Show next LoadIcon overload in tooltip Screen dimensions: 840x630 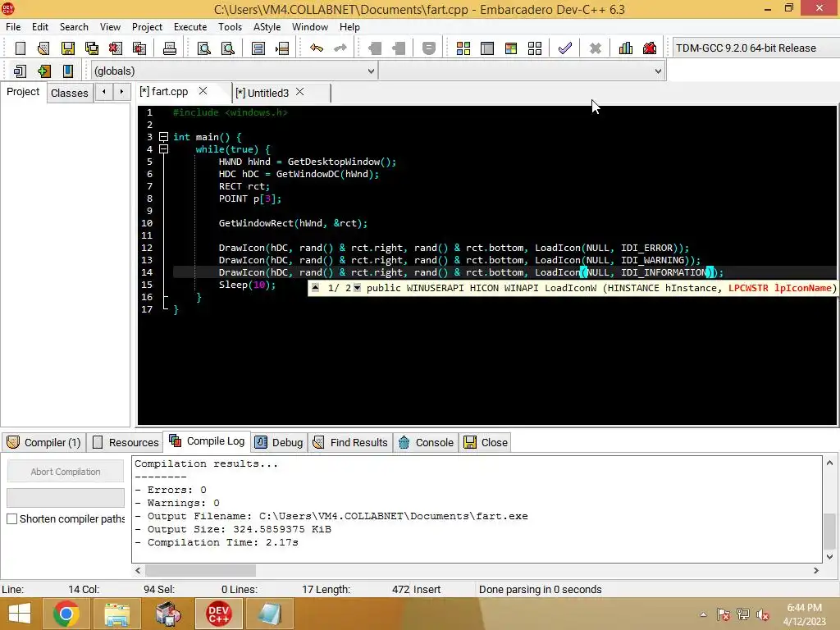pyautogui.click(x=358, y=288)
